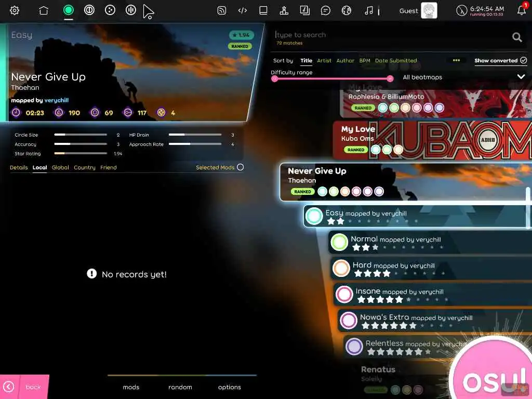Open beatmap options
The height and width of the screenshot is (399, 532).
(x=229, y=387)
